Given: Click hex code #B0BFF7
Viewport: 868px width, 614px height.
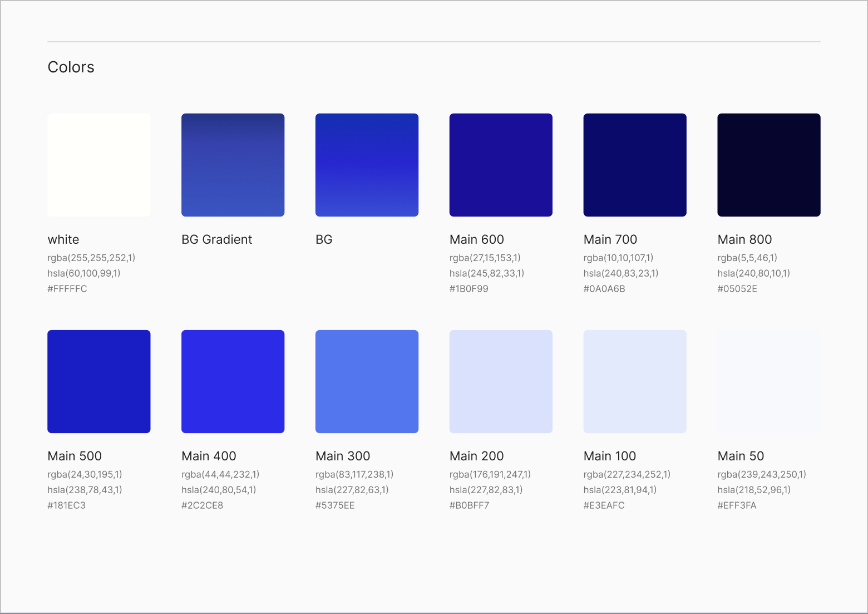Looking at the screenshot, I should [470, 505].
